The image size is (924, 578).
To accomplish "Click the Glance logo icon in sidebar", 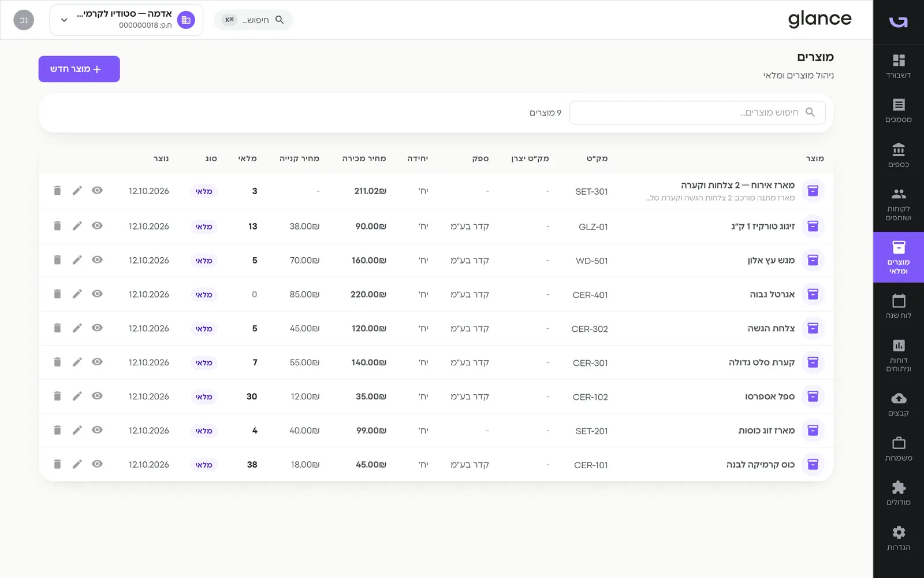I will [899, 21].
